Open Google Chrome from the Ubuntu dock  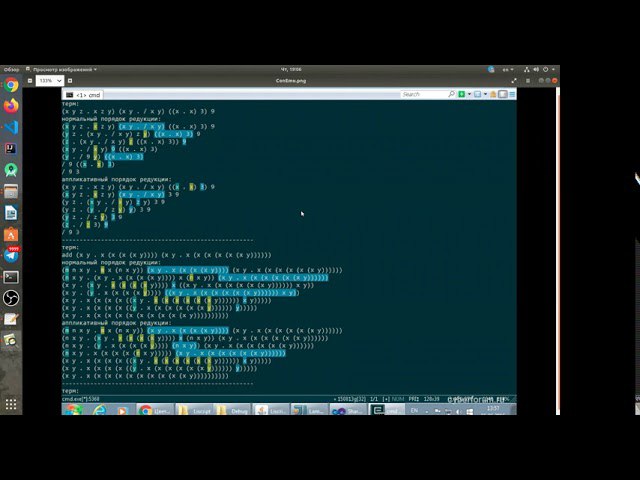point(11,84)
